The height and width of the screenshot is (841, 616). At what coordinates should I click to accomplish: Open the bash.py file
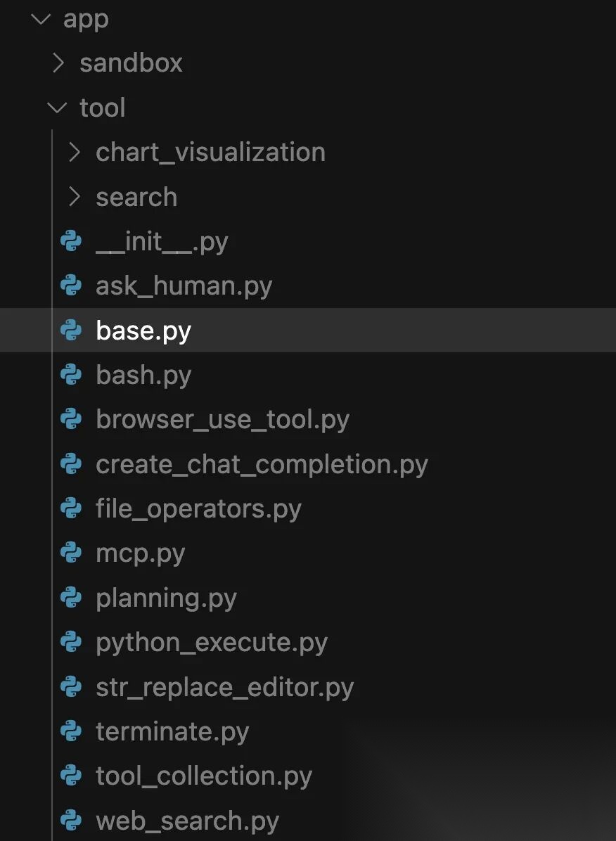click(143, 375)
